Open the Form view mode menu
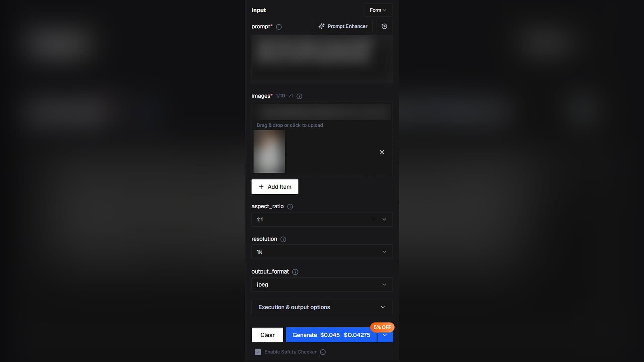Viewport: 644px width, 362px height. (378, 10)
